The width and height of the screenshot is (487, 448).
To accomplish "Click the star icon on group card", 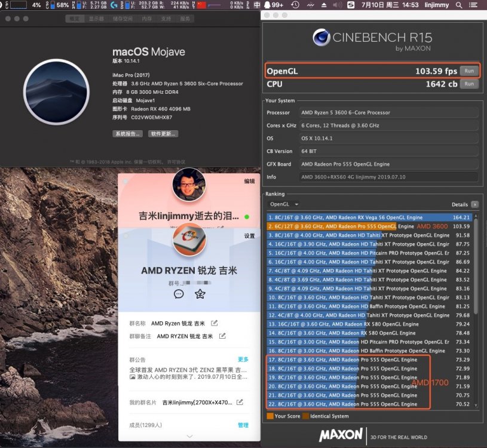I will tap(200, 294).
